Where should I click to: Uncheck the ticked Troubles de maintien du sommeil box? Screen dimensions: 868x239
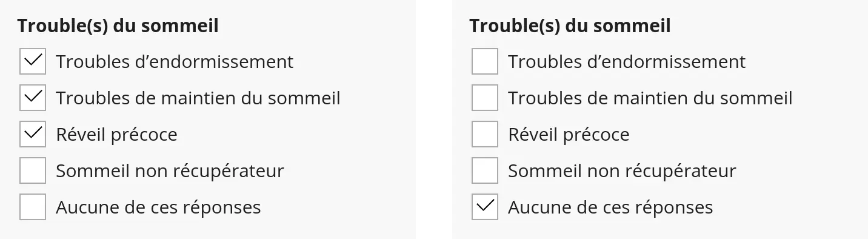(33, 98)
